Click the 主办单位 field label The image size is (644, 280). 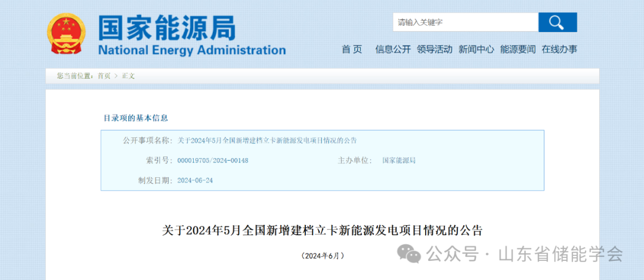tap(355, 161)
